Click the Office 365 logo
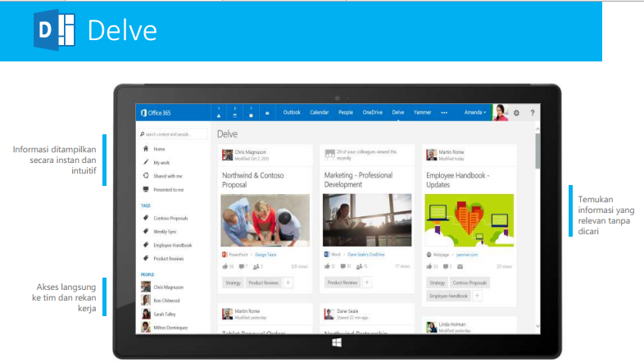Screen dimensions: 644x362 [156, 112]
